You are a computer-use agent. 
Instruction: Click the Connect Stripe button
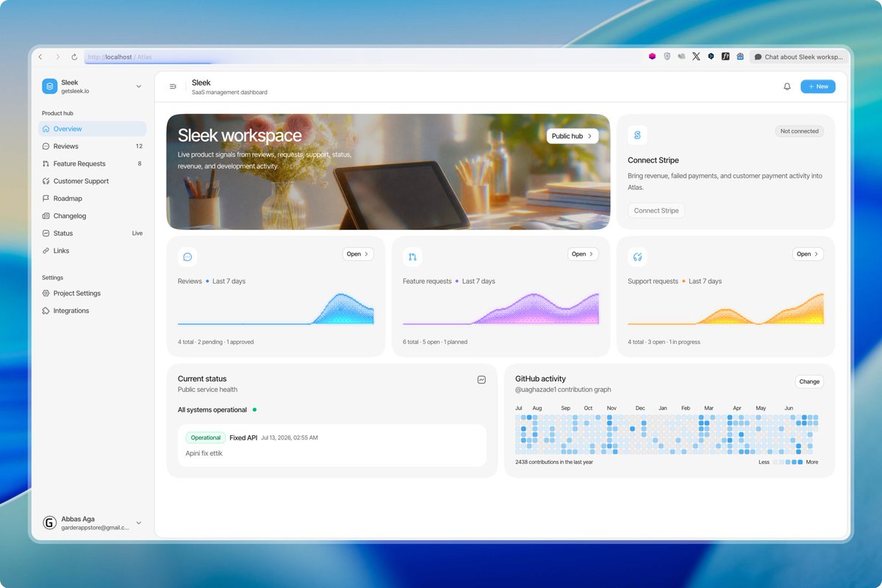[x=656, y=210]
